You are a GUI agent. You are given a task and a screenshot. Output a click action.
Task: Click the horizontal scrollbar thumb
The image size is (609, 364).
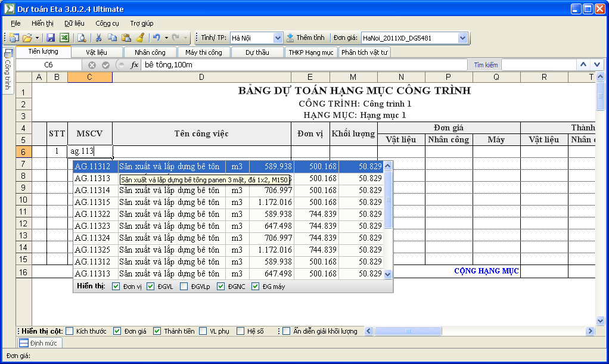tap(408, 331)
